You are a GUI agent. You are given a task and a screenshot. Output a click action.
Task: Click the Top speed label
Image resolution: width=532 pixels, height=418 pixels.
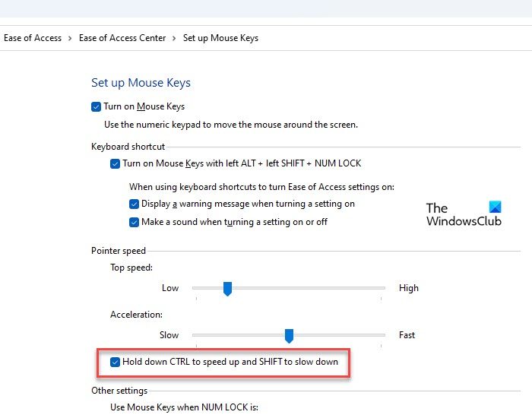tap(131, 268)
